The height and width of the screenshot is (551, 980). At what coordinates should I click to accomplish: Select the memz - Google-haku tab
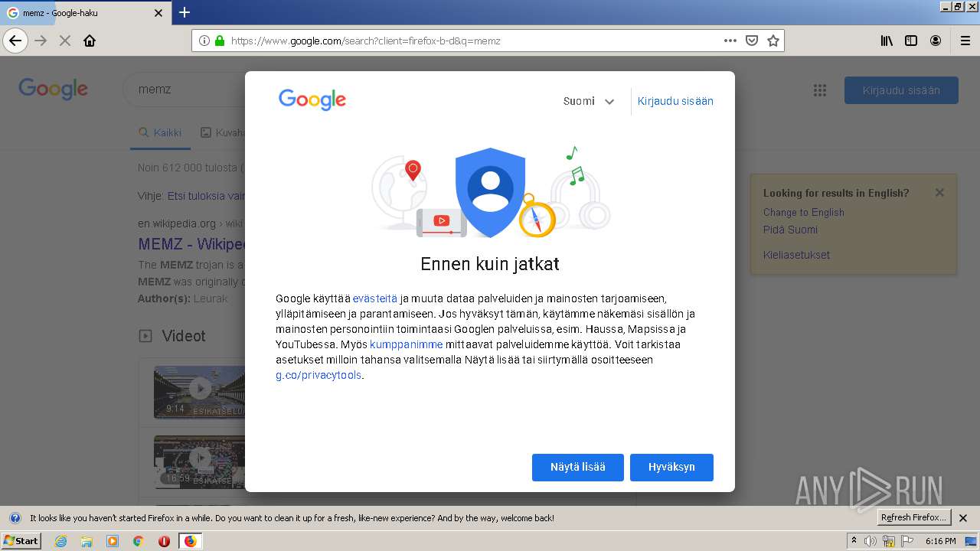[x=86, y=13]
